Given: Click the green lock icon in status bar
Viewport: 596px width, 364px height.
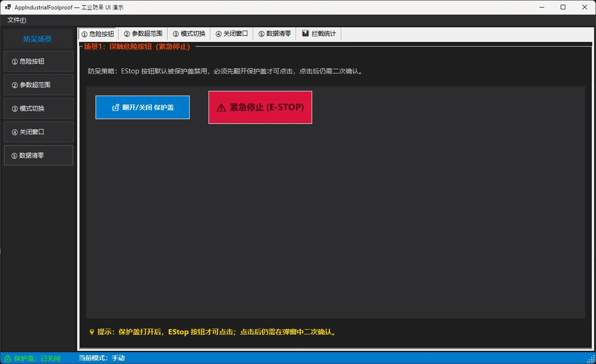Looking at the screenshot, I should tap(8, 358).
